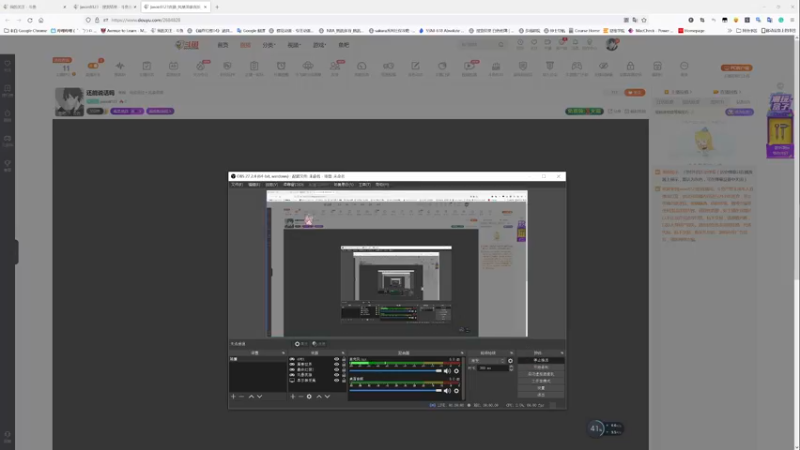Open source properties gear below OBS sources list
Image resolution: width=800 pixels, height=450 pixels.
(x=309, y=396)
